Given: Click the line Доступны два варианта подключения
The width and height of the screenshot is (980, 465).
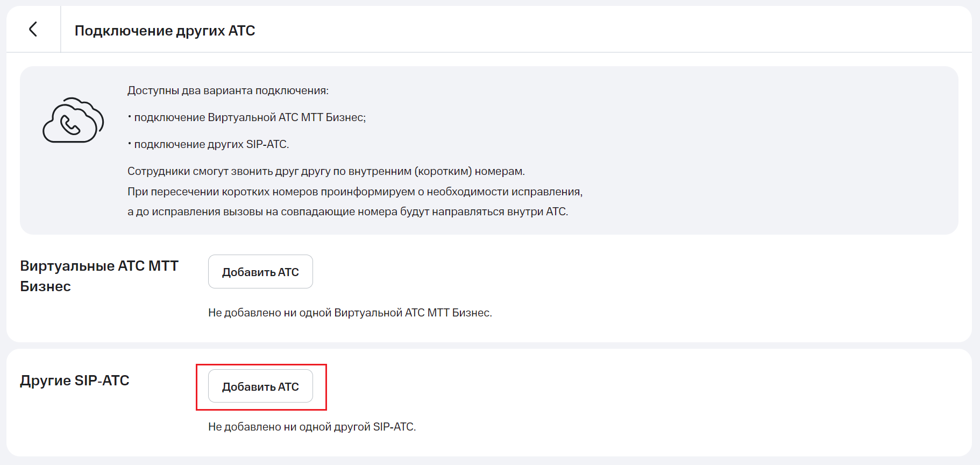Looking at the screenshot, I should [x=228, y=90].
